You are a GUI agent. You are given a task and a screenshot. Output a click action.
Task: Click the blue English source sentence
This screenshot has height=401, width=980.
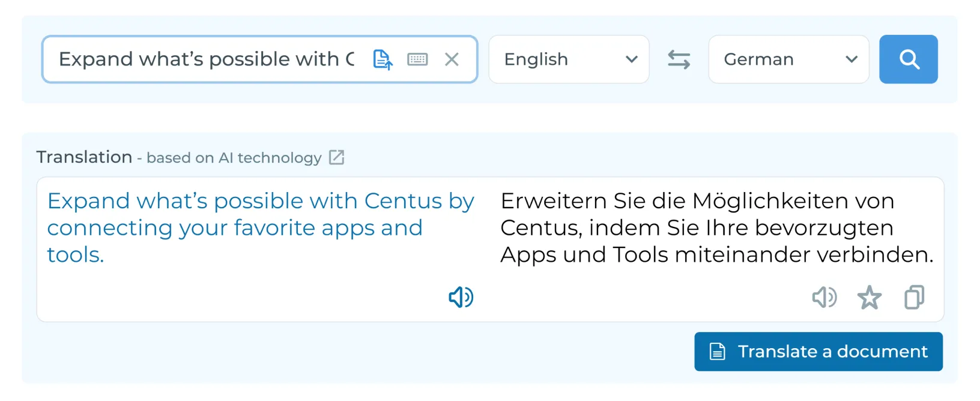pos(260,228)
